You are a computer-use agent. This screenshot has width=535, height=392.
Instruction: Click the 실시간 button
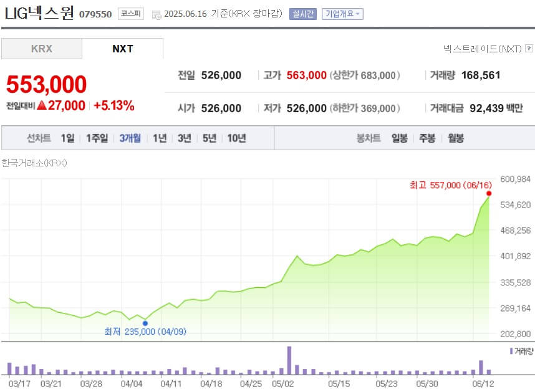(302, 14)
